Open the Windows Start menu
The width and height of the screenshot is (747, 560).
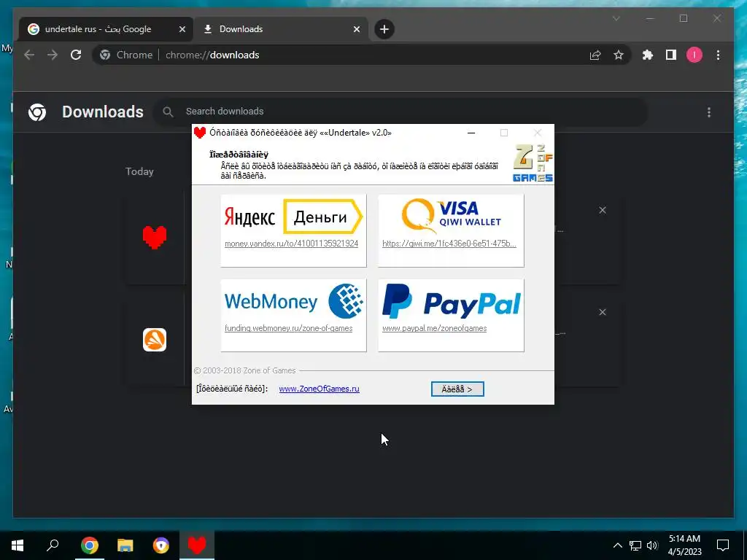pyautogui.click(x=18, y=545)
